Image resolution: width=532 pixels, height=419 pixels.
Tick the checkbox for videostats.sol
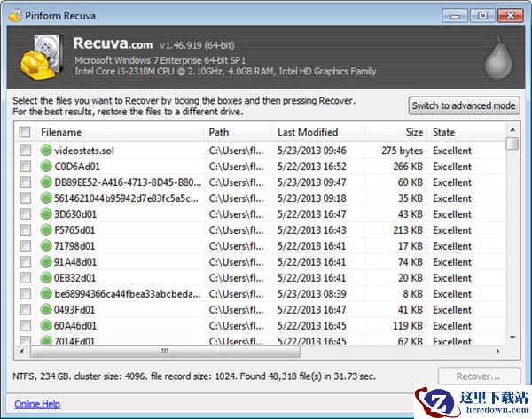tap(26, 151)
